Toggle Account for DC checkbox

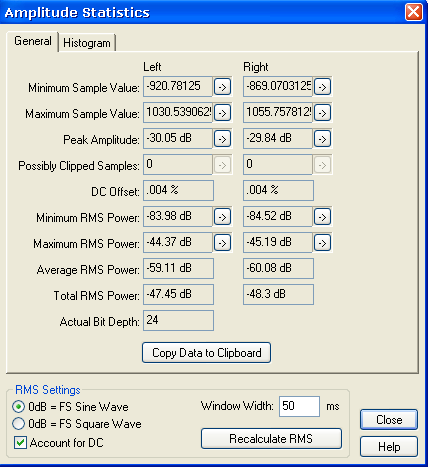20,443
